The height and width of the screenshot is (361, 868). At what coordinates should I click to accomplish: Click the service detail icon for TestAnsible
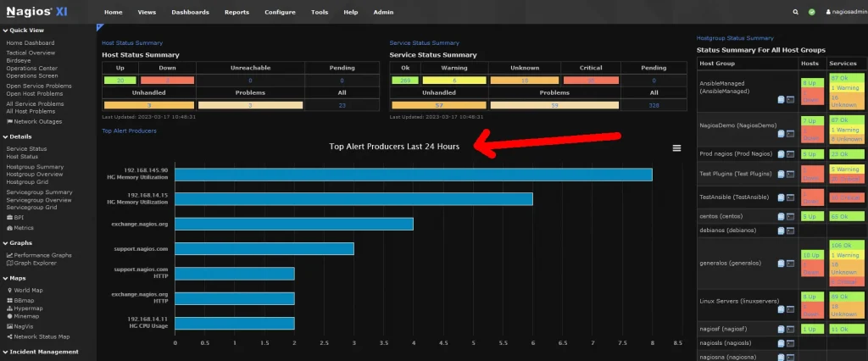click(x=781, y=197)
